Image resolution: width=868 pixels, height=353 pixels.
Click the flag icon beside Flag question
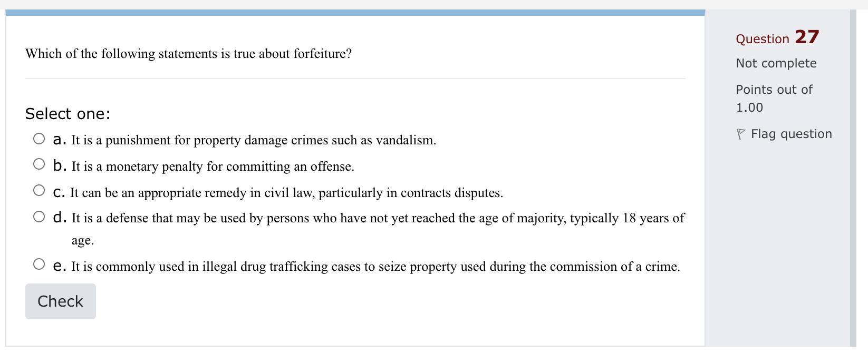[741, 134]
